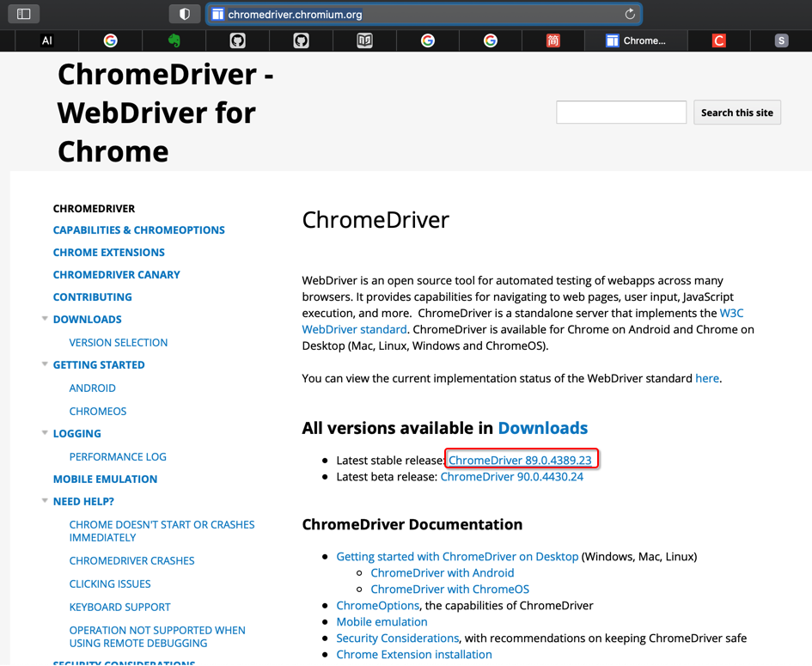Open ChromeDriver Canary sidebar link
The image size is (812, 666).
117,274
